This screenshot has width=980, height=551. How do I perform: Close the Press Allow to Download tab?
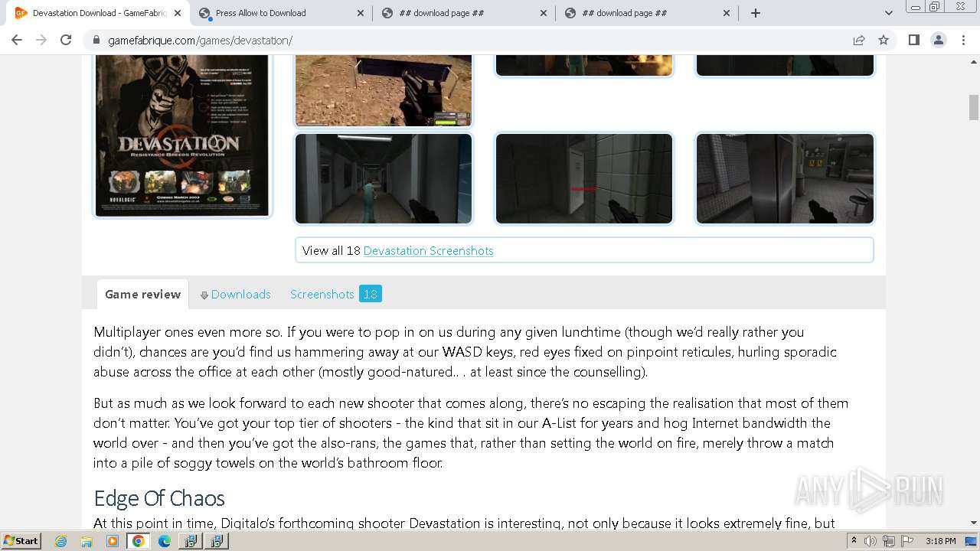point(361,13)
